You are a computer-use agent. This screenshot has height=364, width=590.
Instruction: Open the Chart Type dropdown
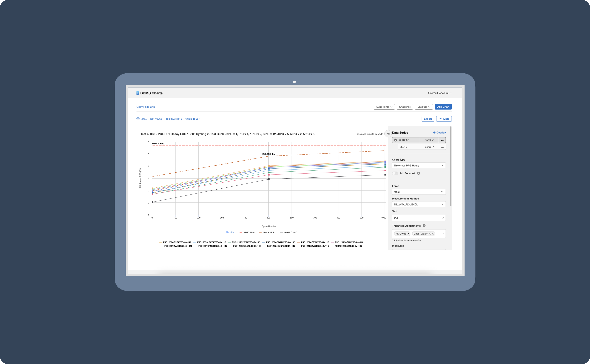[419, 165]
